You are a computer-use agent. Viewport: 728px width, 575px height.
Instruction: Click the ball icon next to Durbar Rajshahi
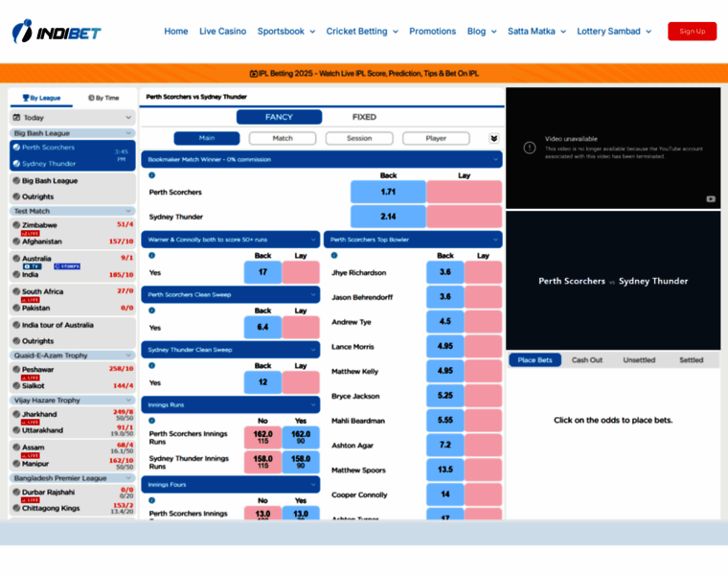[16, 492]
